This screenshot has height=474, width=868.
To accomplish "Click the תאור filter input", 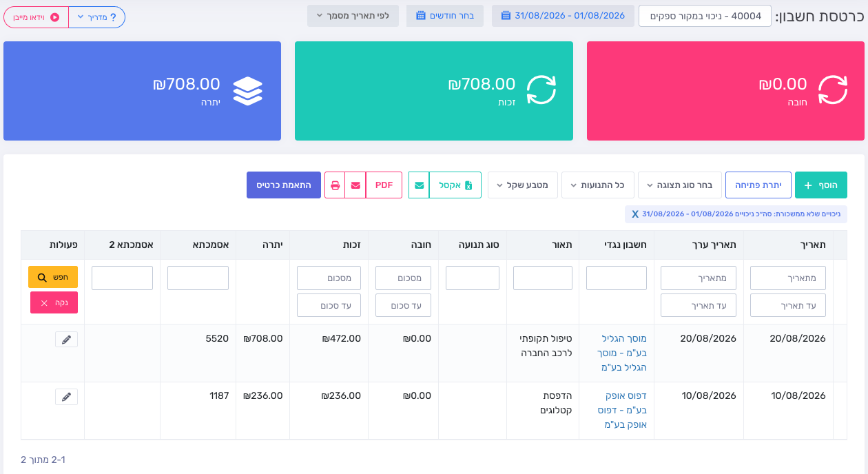I will click(x=543, y=278).
